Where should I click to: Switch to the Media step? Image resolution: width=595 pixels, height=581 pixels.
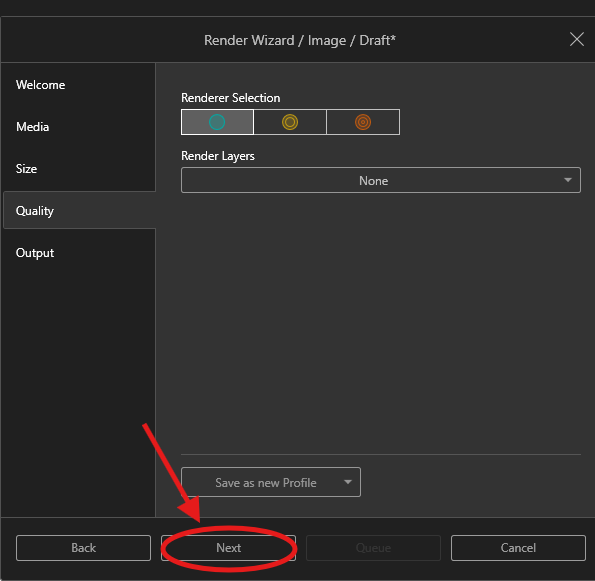(33, 127)
